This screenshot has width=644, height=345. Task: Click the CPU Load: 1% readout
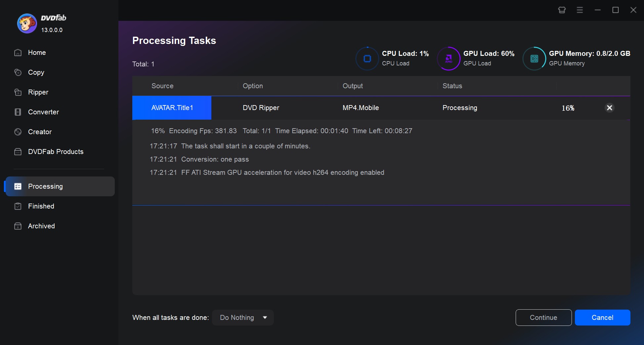[x=405, y=54]
